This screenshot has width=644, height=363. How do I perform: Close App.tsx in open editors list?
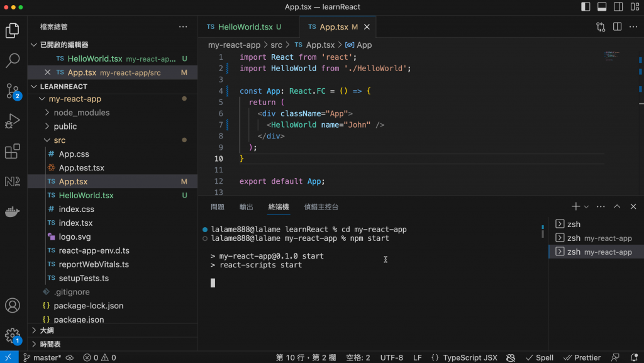click(x=48, y=72)
